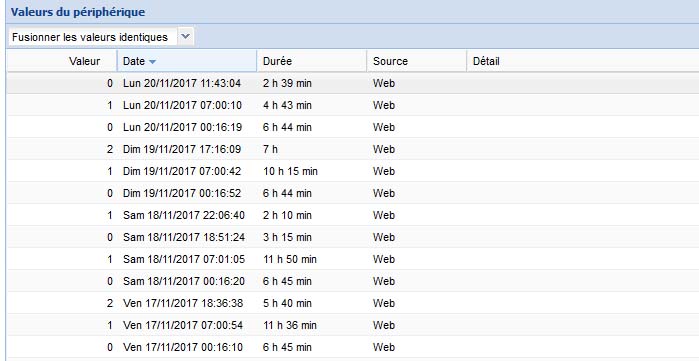Select the row with duration 11 h 50 min
Viewport: 699px width, 361px height.
click(x=353, y=259)
